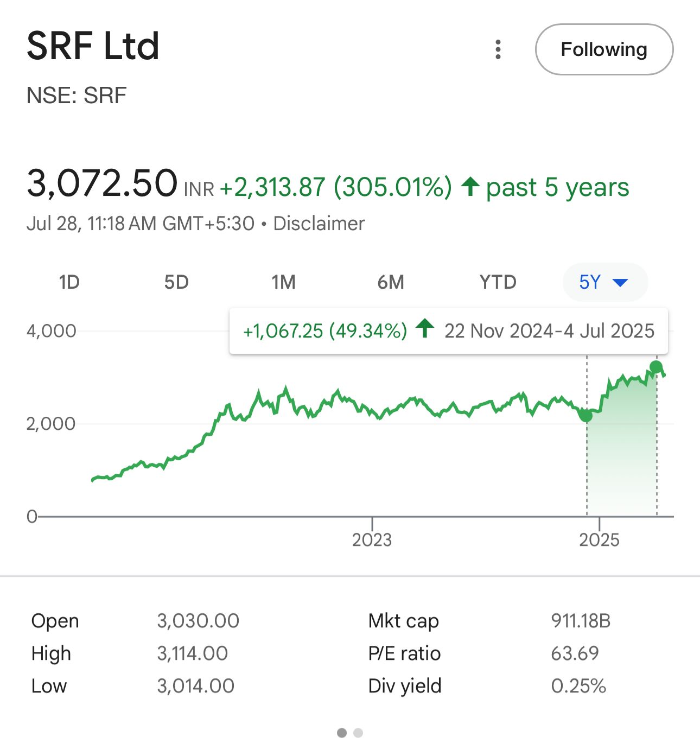Image resolution: width=700 pixels, height=750 pixels.
Task: Click the green dot at 22 Nov 2024
Action: point(586,416)
